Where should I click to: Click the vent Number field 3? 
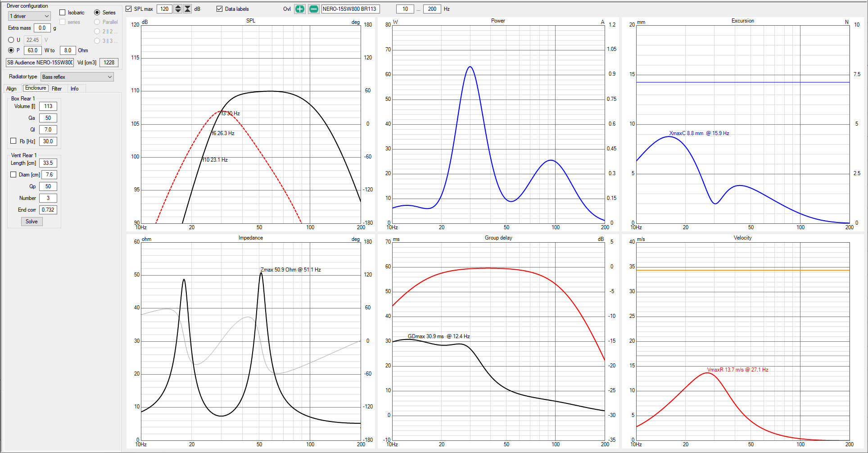tap(48, 198)
